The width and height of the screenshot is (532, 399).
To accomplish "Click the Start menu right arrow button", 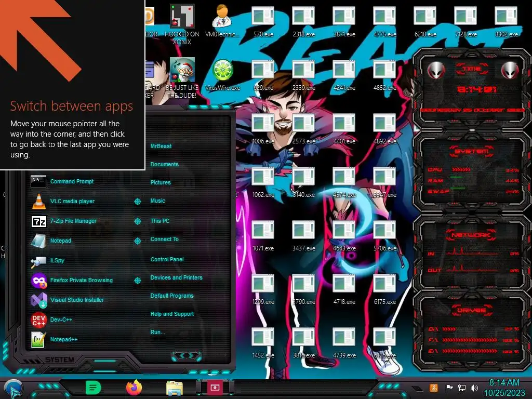I will (x=191, y=355).
